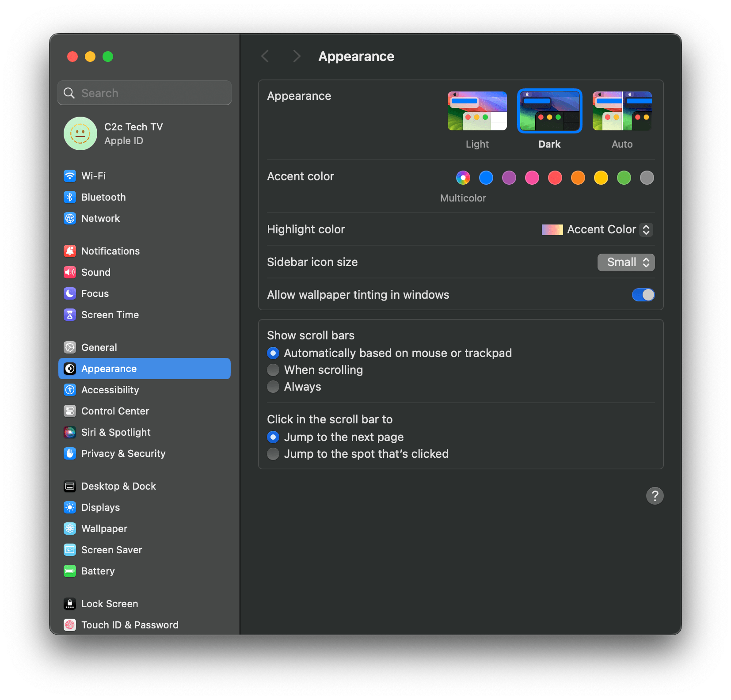Screen dimensions: 731x700
Task: Open Notifications settings
Action: (x=110, y=251)
